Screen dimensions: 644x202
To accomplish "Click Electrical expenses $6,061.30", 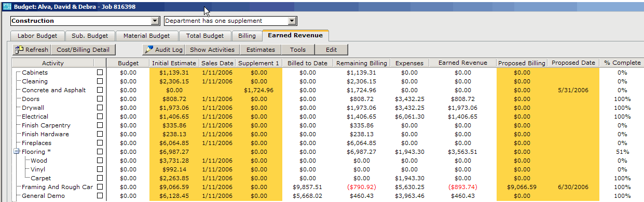I will (x=409, y=117).
